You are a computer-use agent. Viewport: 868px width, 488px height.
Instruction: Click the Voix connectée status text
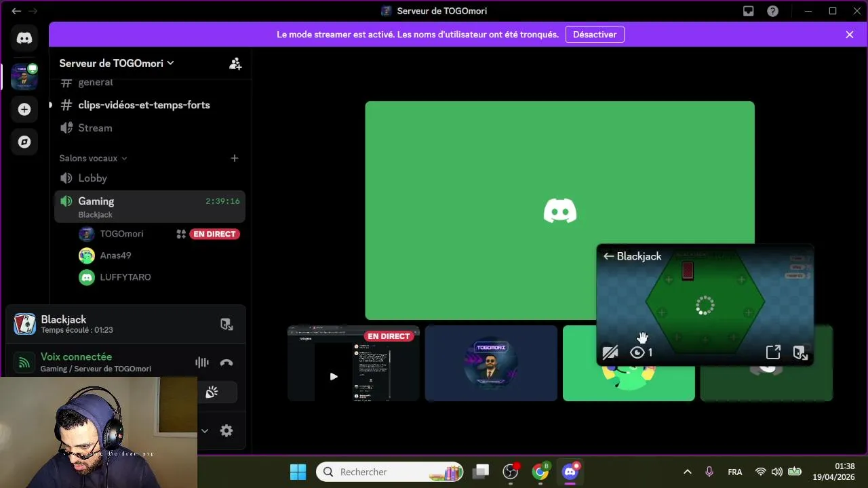pos(76,357)
